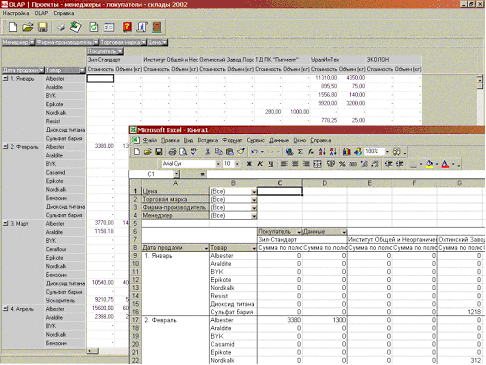486x365 pixels.
Task: Open Данные menu in Excel
Action: point(279,140)
